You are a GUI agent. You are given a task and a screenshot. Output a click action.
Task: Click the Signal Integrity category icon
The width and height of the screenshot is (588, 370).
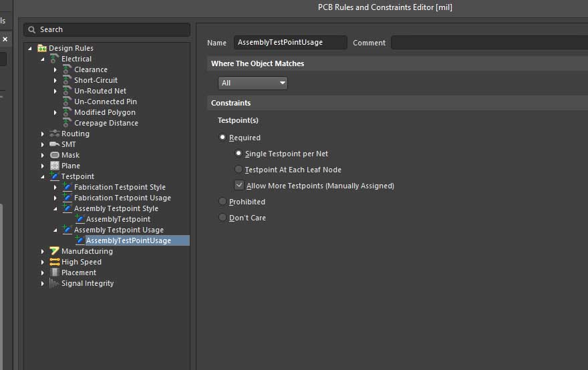point(54,283)
